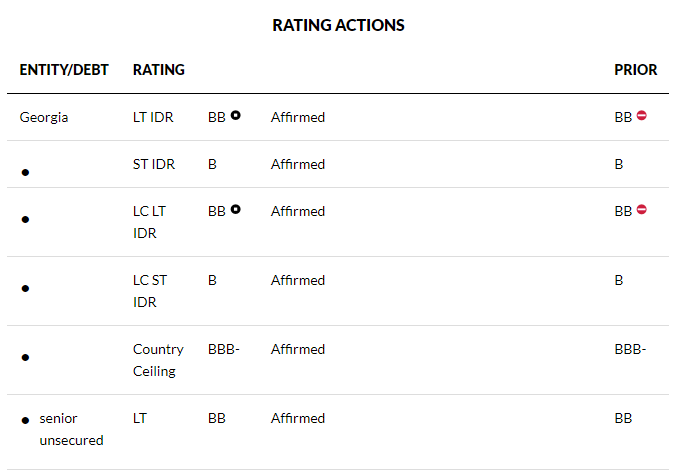Screen dimensions: 679x476
Task: Select the LC ST IDR label
Action: pos(150,291)
